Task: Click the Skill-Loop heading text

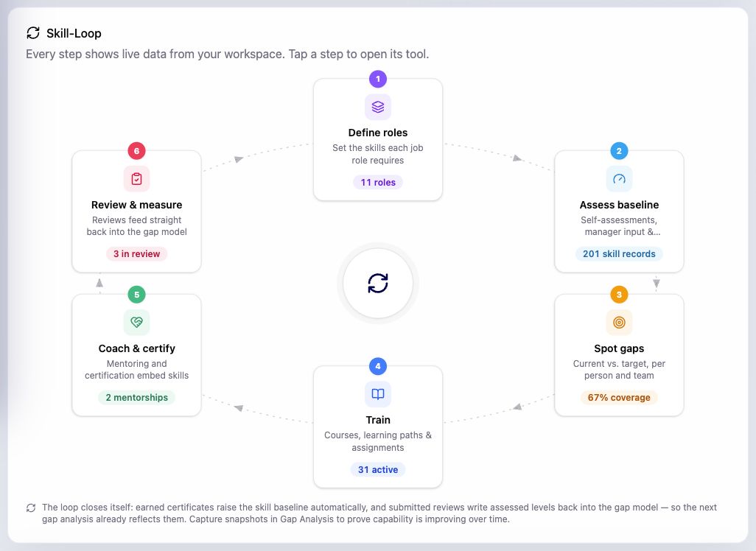Action: (74, 33)
